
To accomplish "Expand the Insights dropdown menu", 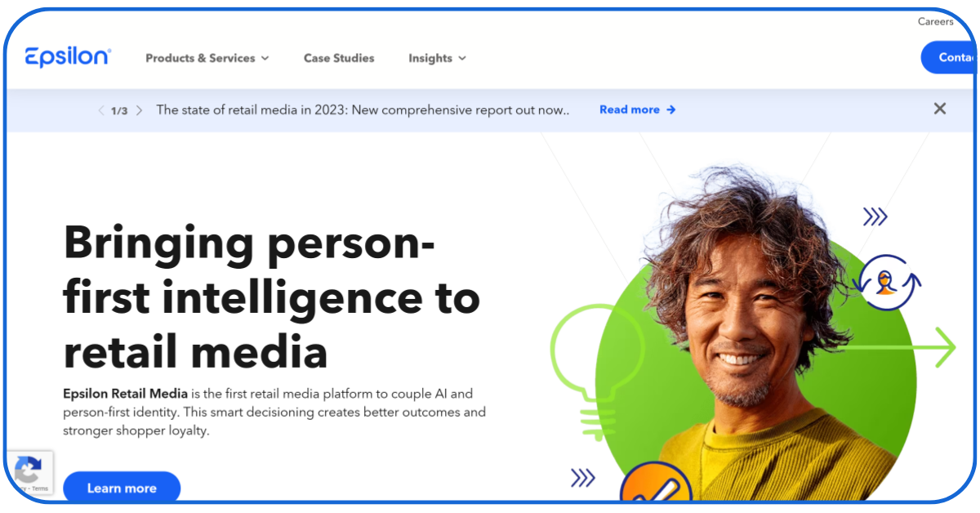I will pos(438,58).
